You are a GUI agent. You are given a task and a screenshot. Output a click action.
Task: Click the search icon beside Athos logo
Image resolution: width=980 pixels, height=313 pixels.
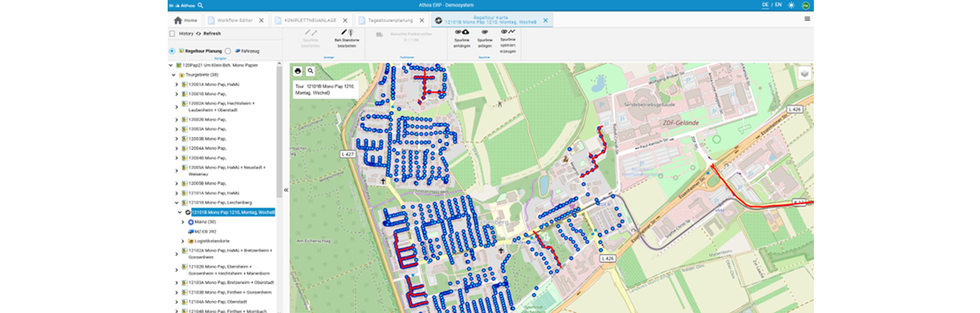tap(201, 5)
